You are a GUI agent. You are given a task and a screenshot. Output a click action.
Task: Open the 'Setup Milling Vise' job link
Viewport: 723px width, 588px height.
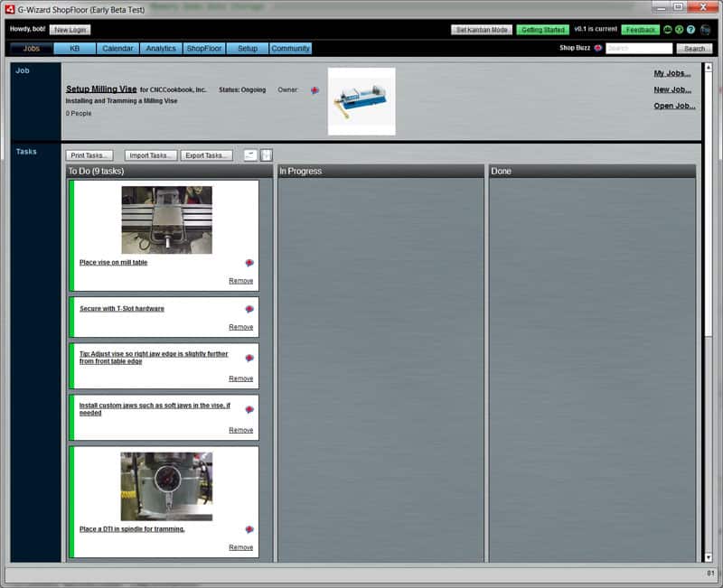point(99,88)
